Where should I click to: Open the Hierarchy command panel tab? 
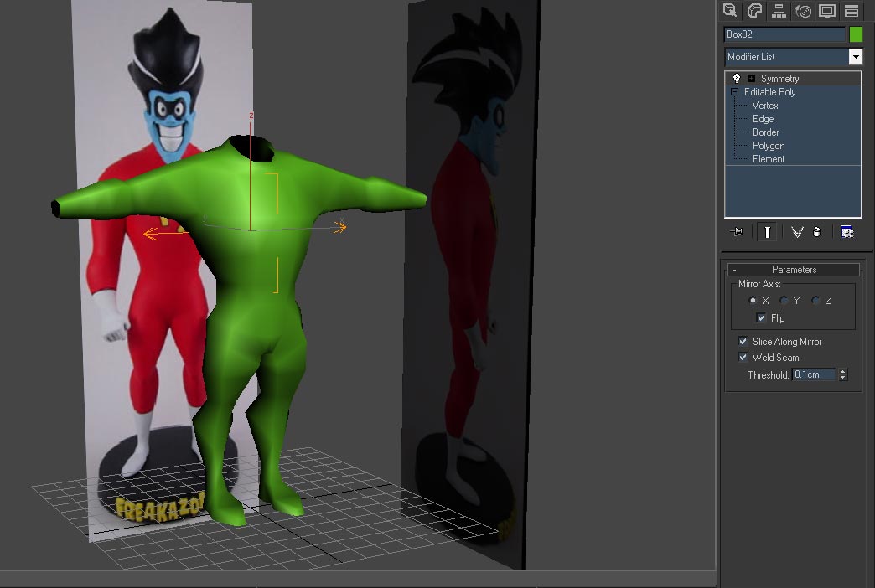779,11
